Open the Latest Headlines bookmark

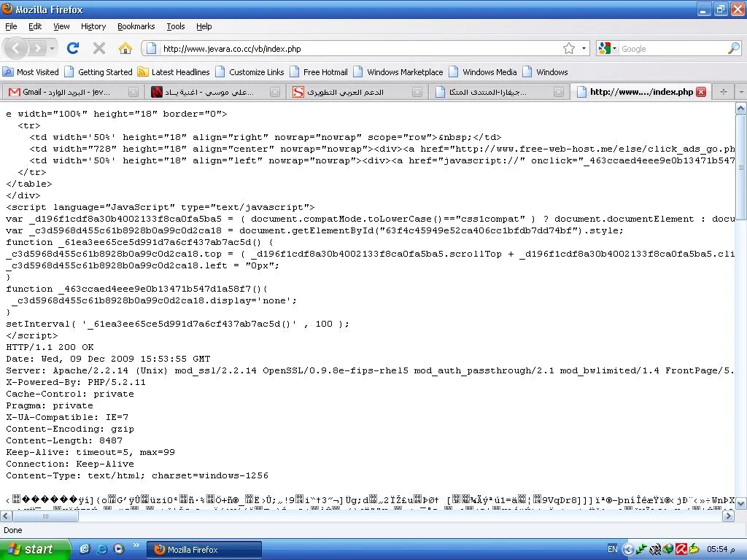174,72
